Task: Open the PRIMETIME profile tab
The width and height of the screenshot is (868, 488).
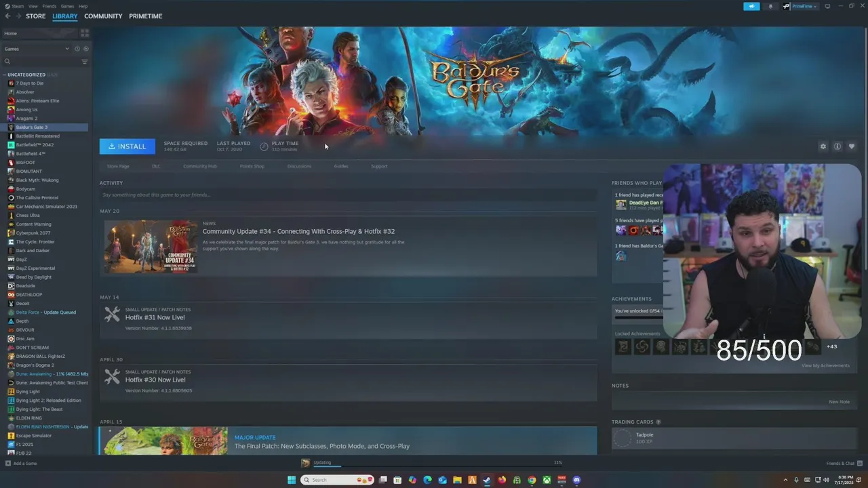Action: (146, 16)
